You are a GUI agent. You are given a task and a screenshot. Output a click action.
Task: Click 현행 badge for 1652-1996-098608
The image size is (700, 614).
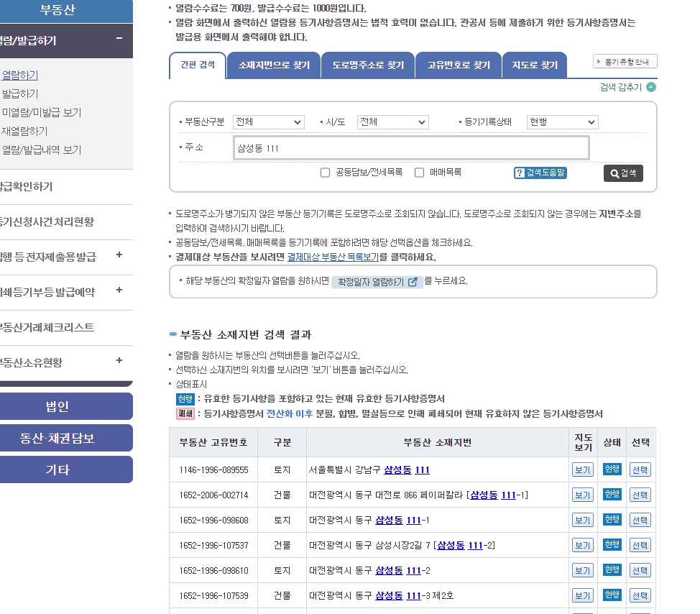click(x=612, y=519)
